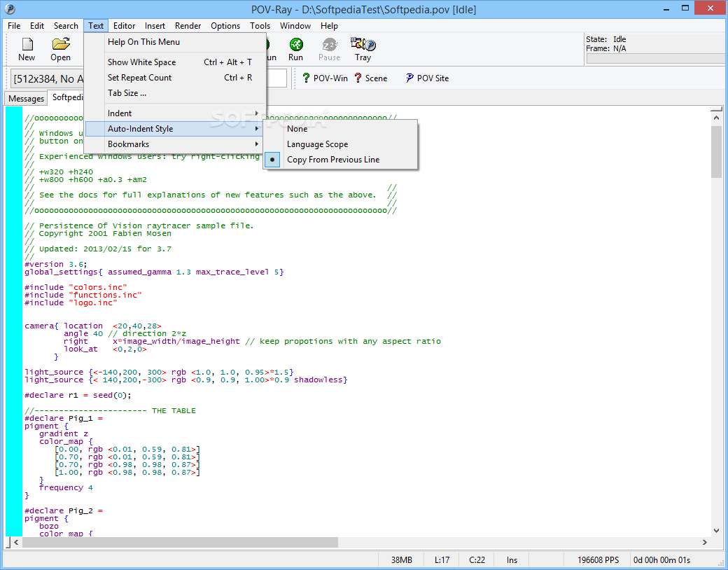
Task: Open the Options menu
Action: (225, 25)
